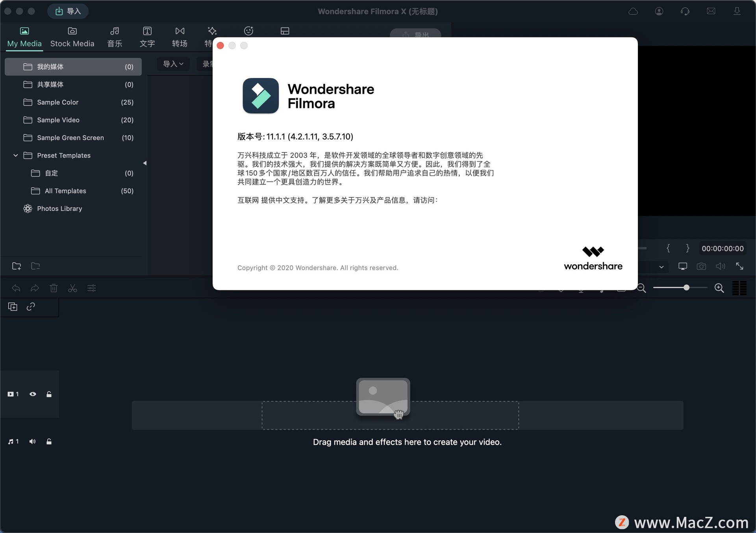Viewport: 756px width, 533px height.
Task: Open the mail messages icon
Action: (711, 11)
